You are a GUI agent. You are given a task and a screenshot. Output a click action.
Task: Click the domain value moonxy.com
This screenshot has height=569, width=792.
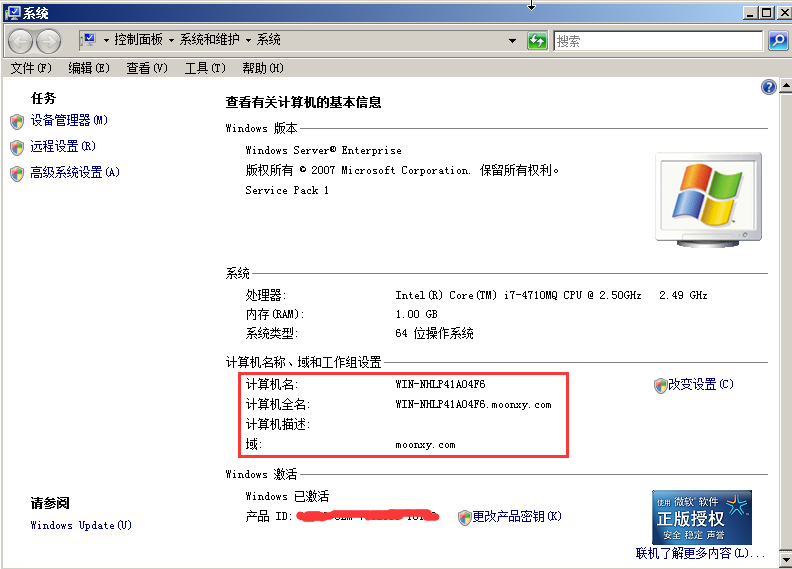pyautogui.click(x=425, y=445)
